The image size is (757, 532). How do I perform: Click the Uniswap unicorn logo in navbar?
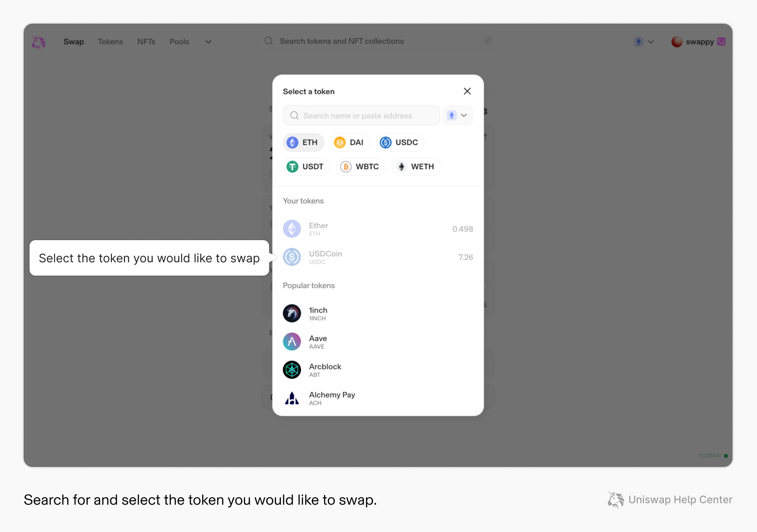pyautogui.click(x=38, y=42)
